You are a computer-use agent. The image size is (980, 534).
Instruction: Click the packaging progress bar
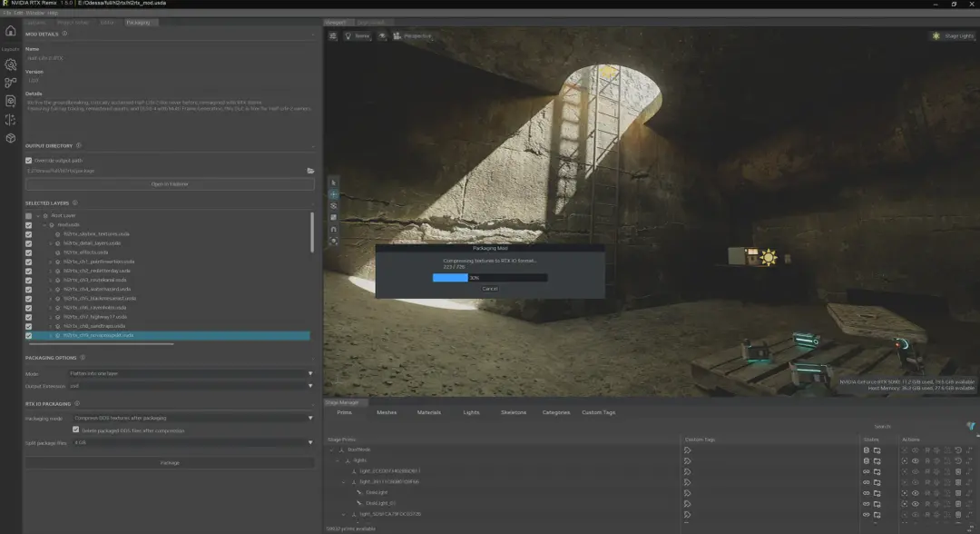(x=490, y=278)
